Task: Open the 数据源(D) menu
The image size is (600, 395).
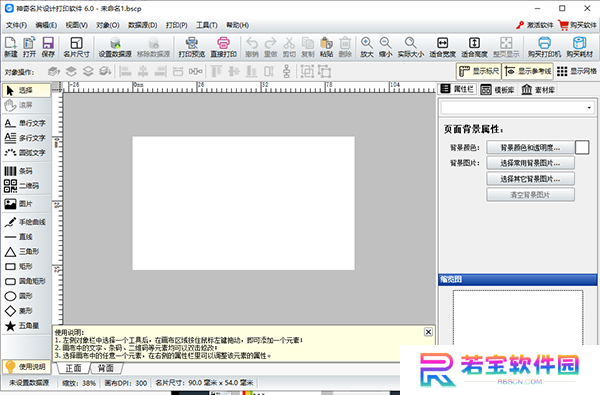Action: click(142, 25)
